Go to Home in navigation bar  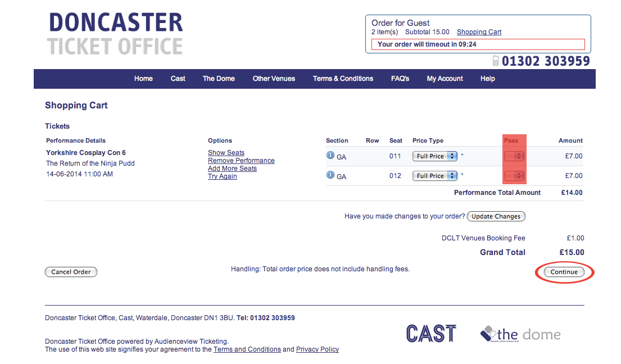pyautogui.click(x=143, y=79)
